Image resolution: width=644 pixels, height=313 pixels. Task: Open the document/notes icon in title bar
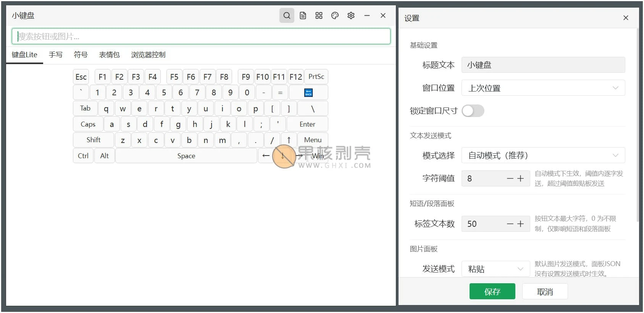point(303,16)
